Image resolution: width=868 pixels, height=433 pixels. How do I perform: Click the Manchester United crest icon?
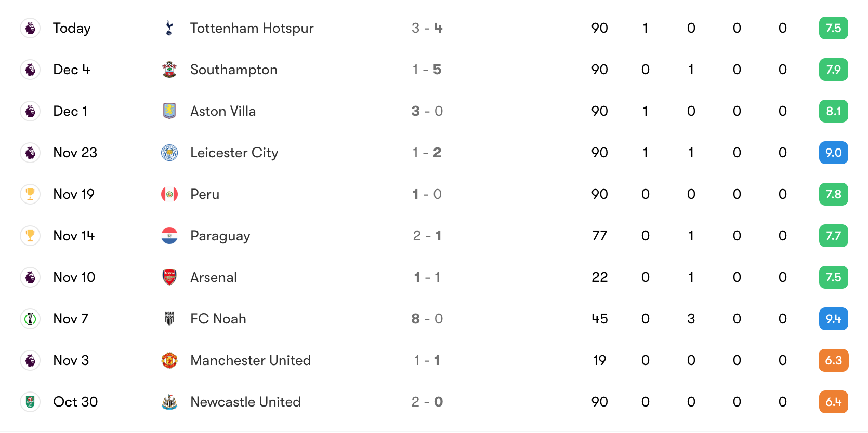tap(169, 360)
